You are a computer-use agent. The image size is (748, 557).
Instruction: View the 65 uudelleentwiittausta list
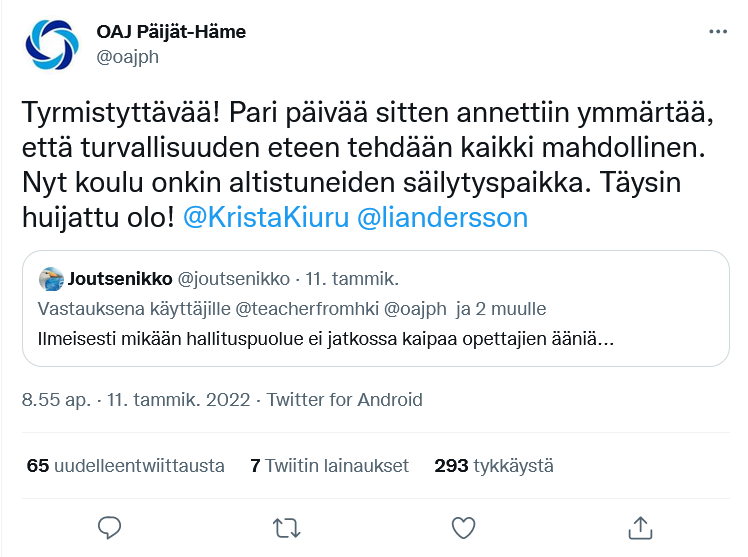[x=125, y=466]
